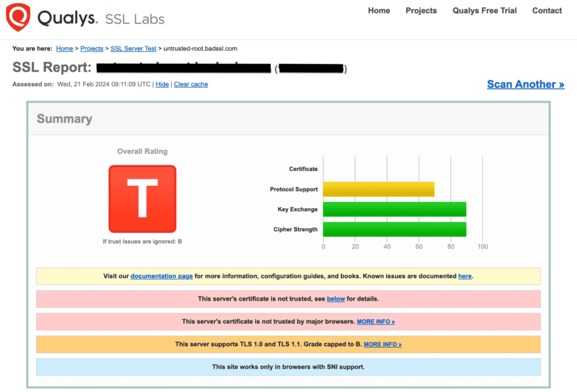577x392 pixels.
Task: Click the 'SSL Report:' heading
Action: (52, 67)
